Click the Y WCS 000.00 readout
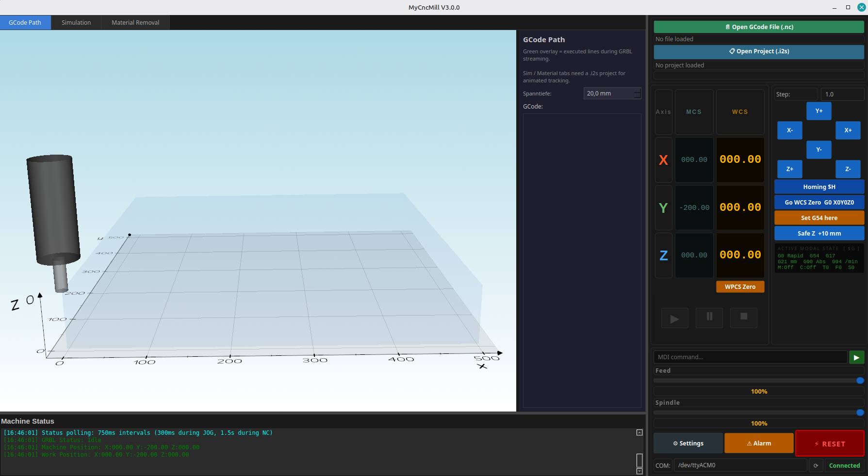868x476 pixels. click(740, 207)
